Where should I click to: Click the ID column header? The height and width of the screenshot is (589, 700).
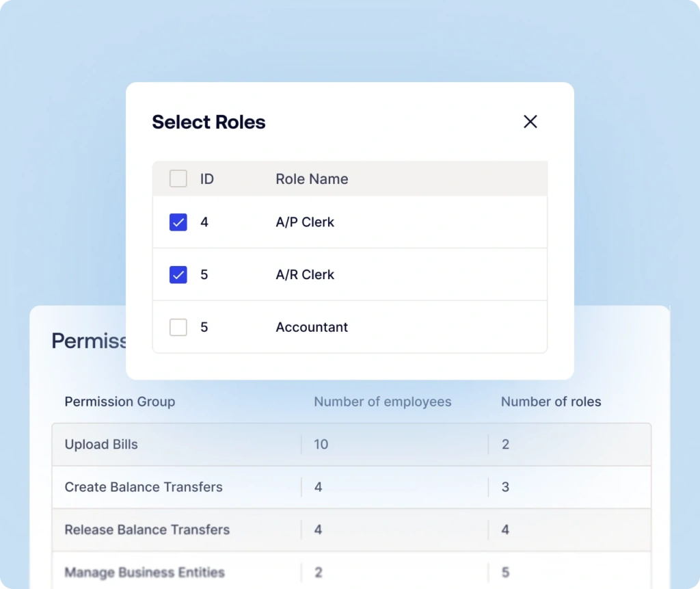coord(207,179)
